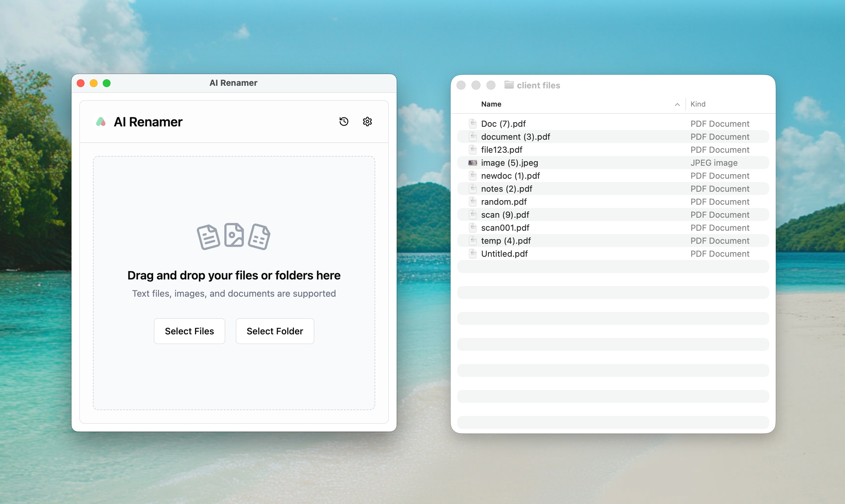This screenshot has height=504, width=845.
Task: Toggle sort order with the Name column chevron
Action: tap(677, 105)
